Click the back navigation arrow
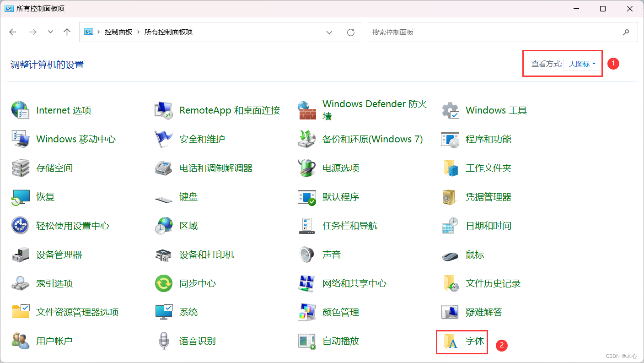Image resolution: width=644 pixels, height=363 pixels. [x=12, y=32]
